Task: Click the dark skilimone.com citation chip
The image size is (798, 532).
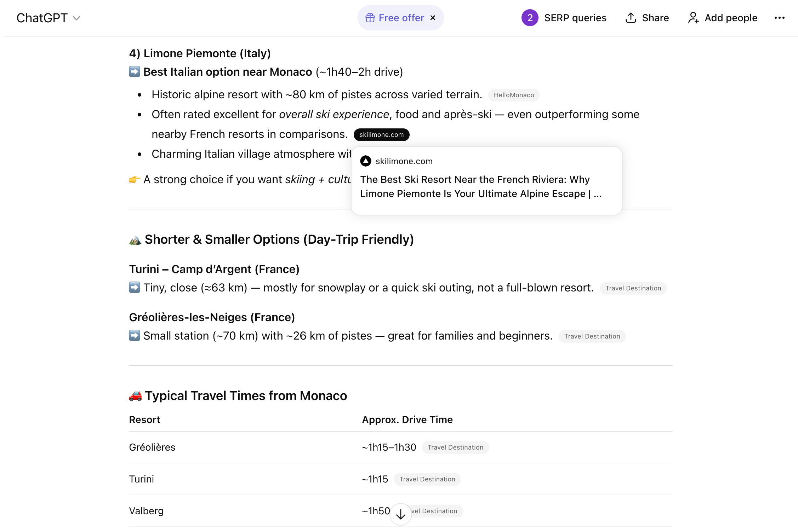Action: click(x=381, y=135)
